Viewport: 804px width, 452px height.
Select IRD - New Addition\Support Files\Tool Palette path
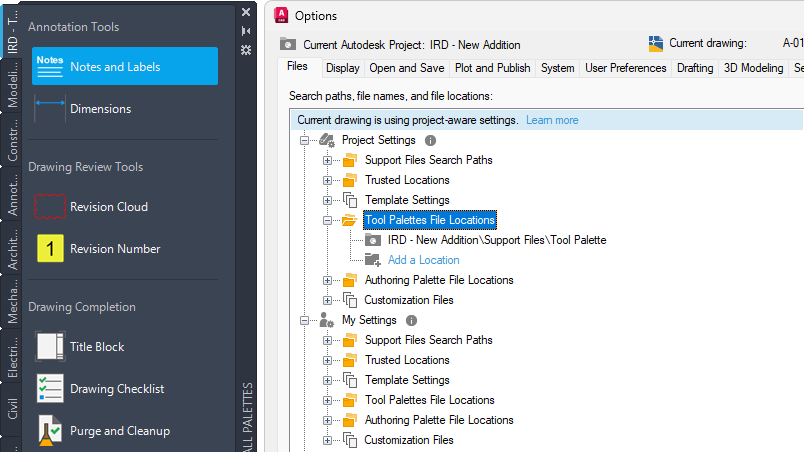click(x=497, y=240)
